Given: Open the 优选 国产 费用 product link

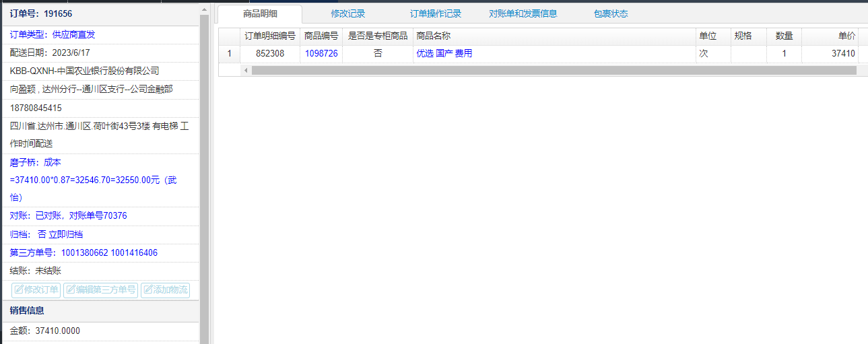Looking at the screenshot, I should [444, 54].
